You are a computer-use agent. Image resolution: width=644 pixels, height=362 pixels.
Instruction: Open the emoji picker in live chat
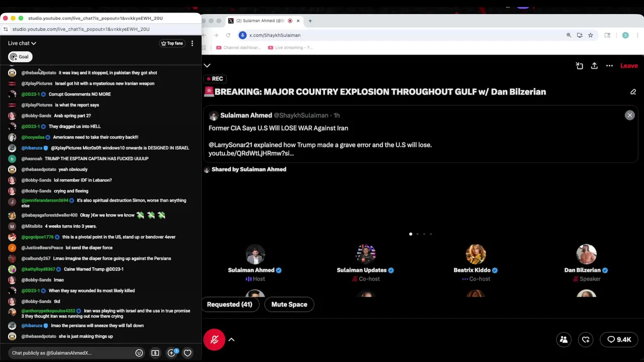[139, 353]
